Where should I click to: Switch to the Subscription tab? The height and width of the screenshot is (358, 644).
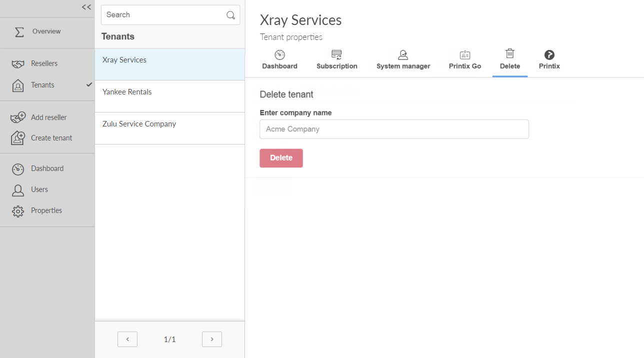coord(336,60)
